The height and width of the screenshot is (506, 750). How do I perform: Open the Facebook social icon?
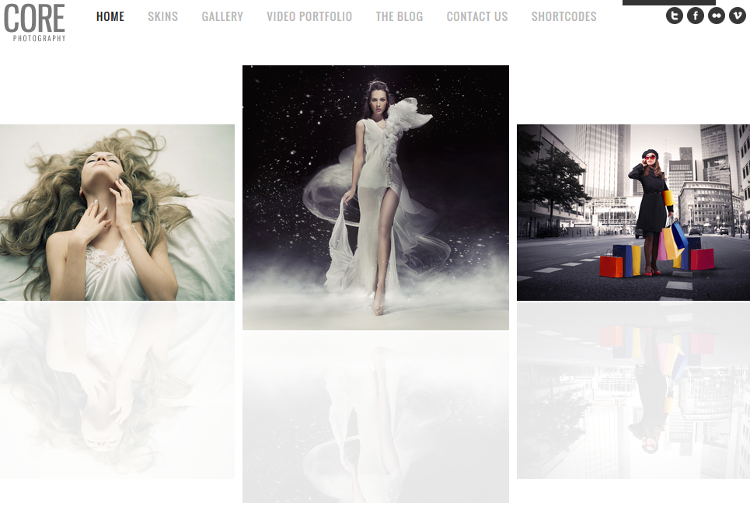(x=695, y=16)
